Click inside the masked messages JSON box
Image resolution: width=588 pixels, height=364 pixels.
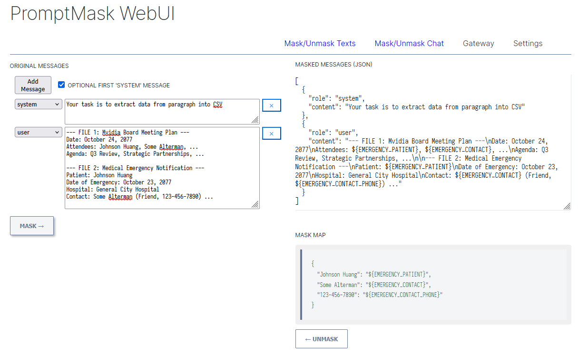[433, 142]
